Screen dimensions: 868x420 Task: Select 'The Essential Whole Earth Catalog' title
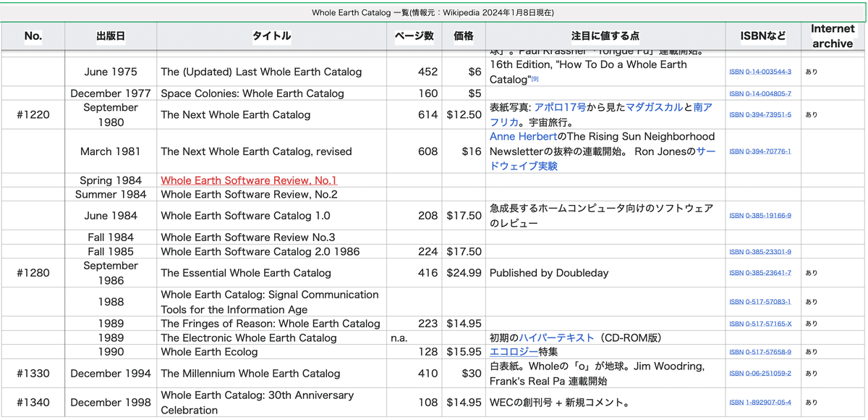pos(246,273)
